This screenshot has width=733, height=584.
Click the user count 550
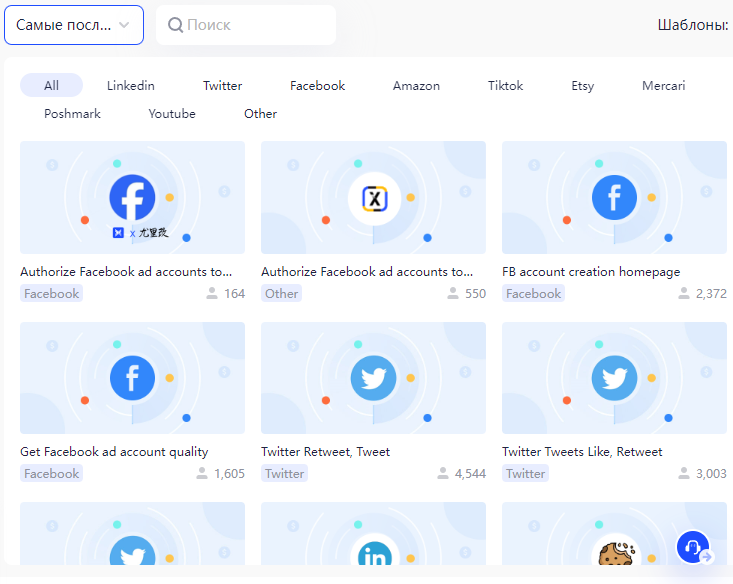475,294
